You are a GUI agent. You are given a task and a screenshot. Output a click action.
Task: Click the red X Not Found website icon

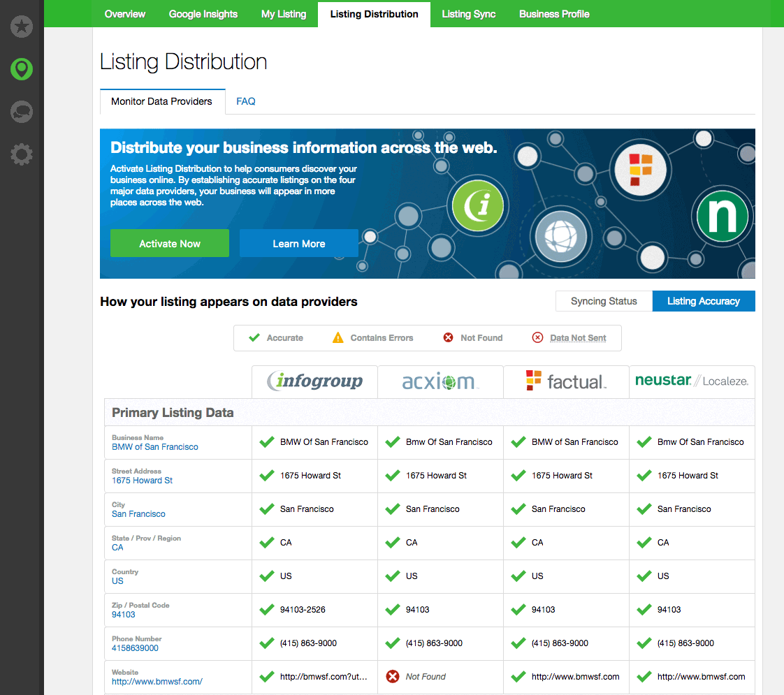[393, 677]
